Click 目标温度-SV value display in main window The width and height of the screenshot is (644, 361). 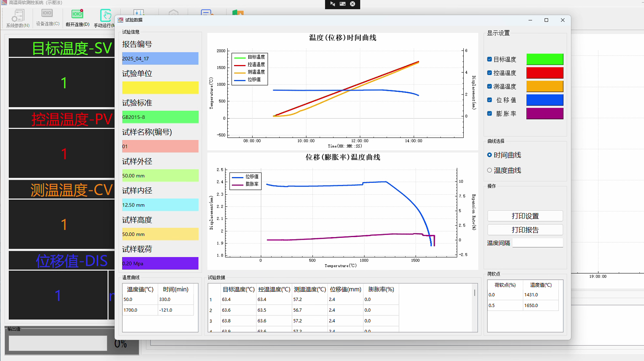coord(61,83)
